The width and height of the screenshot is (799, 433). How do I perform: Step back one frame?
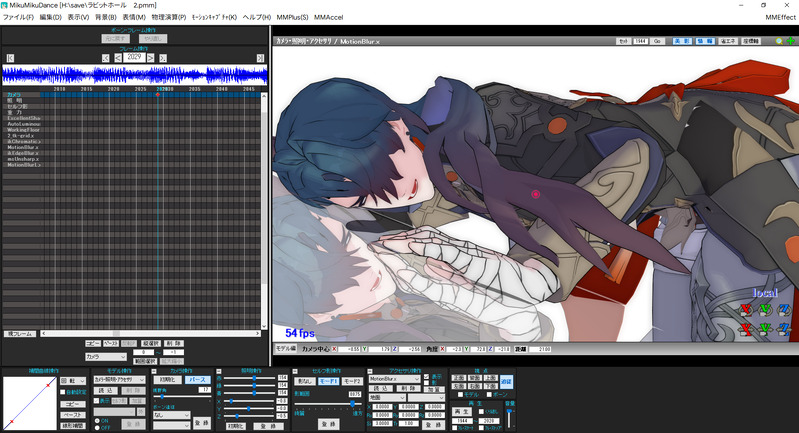118,58
